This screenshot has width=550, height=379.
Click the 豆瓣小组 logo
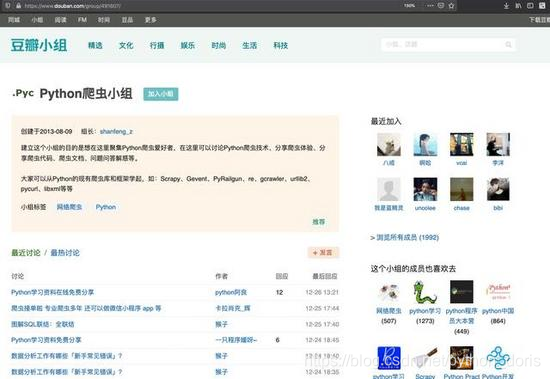pos(39,45)
